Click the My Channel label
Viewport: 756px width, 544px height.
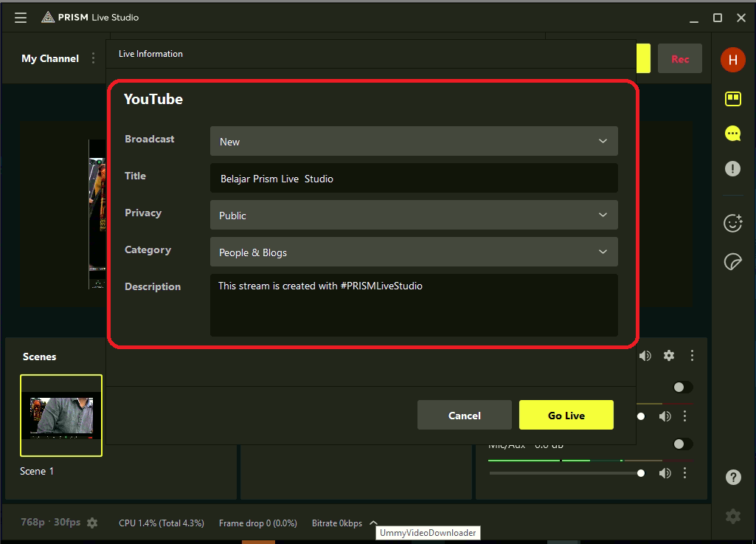pos(50,58)
